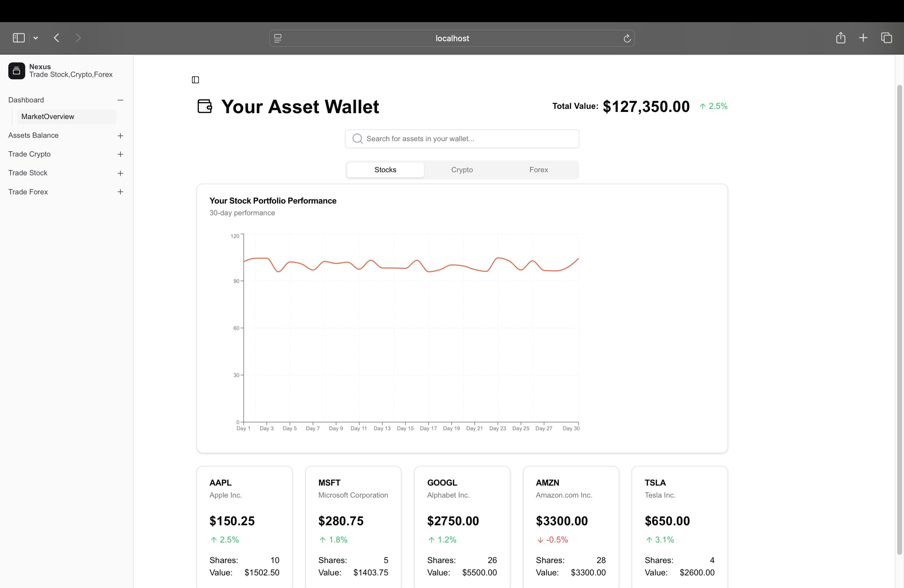
Task: Open the AAPL stock card
Action: (x=245, y=527)
